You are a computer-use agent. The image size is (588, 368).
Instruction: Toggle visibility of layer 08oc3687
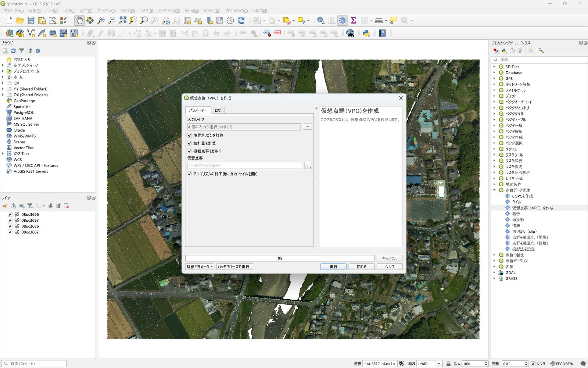[10, 232]
